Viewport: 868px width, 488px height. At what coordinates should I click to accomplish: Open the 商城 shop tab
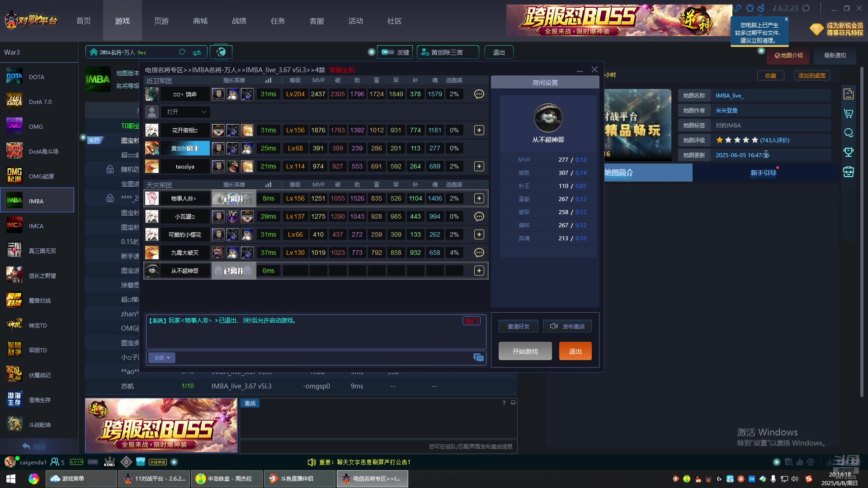click(200, 21)
